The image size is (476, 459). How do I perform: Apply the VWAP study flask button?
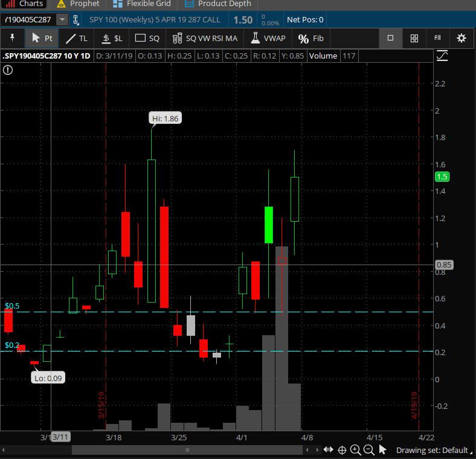268,38
